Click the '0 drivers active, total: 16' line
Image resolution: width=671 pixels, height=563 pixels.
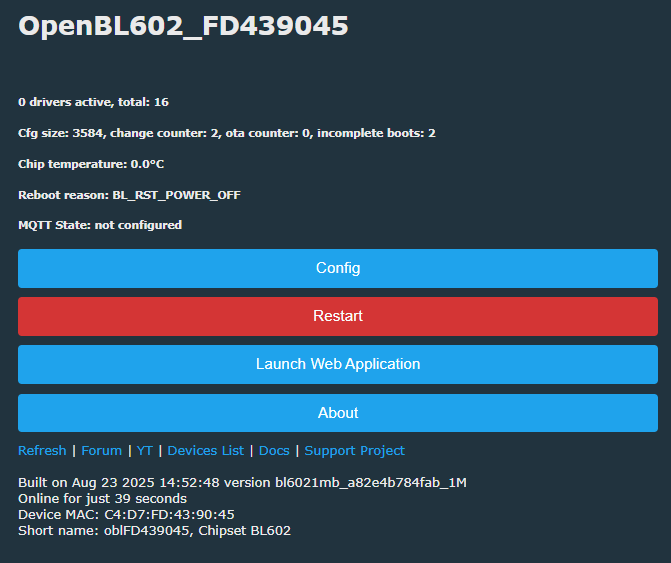93,102
